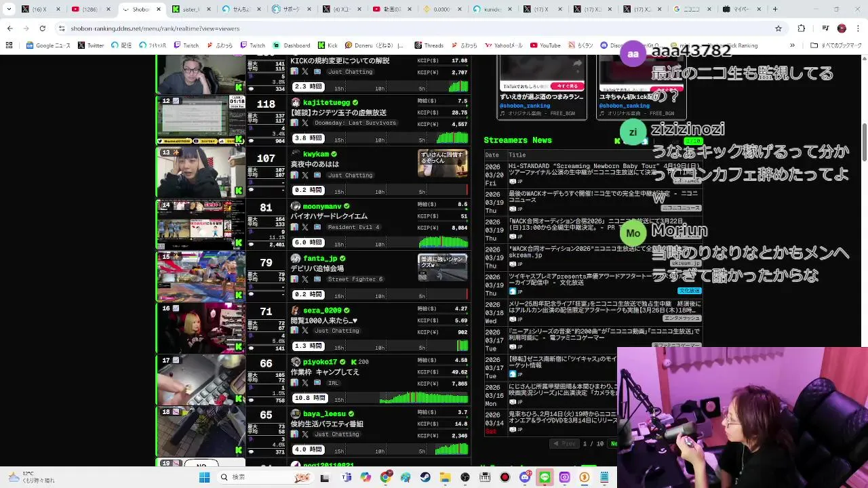
Task: Open the X profile icon for sera_0209
Action: click(x=305, y=331)
